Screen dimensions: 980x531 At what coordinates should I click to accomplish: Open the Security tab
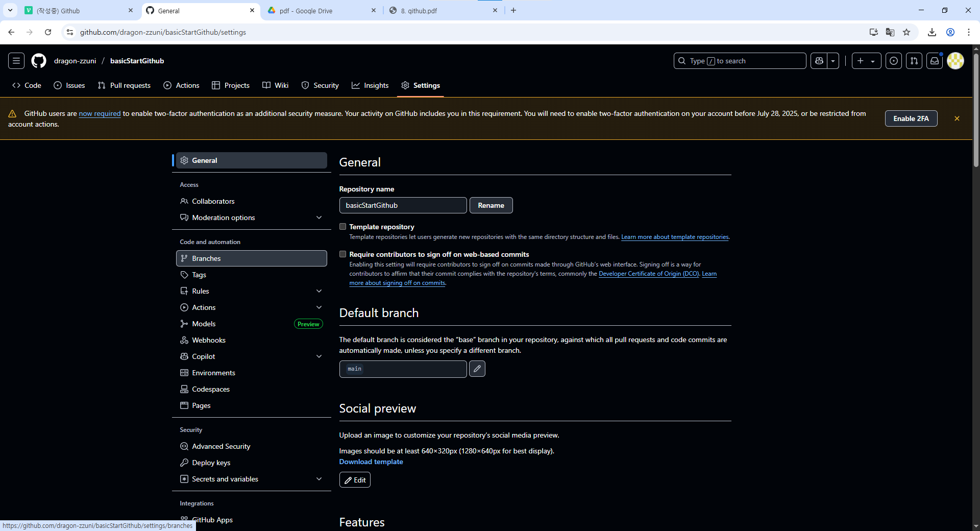point(320,85)
